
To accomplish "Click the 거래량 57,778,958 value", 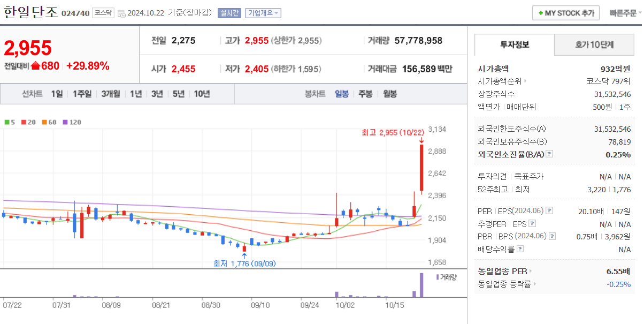I will 418,40.
